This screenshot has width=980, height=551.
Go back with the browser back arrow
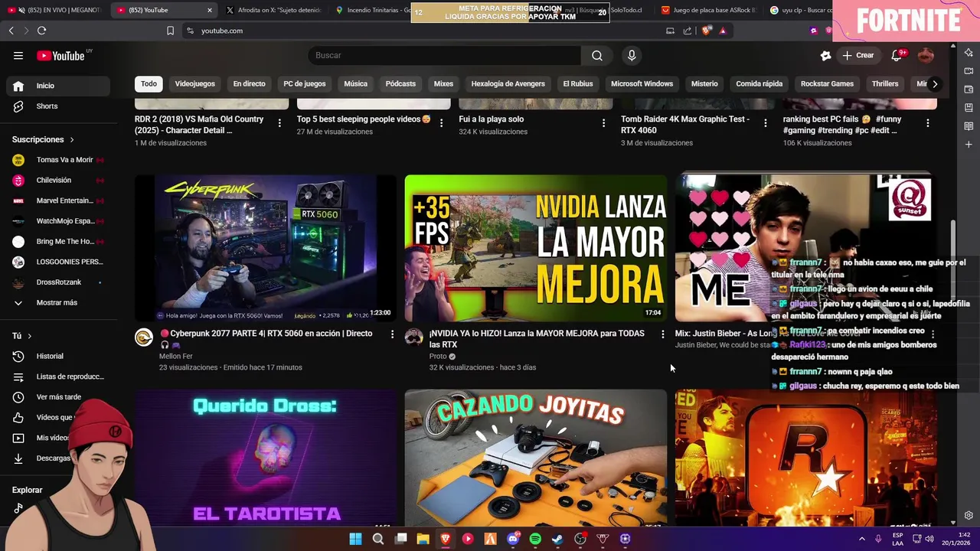tap(11, 31)
